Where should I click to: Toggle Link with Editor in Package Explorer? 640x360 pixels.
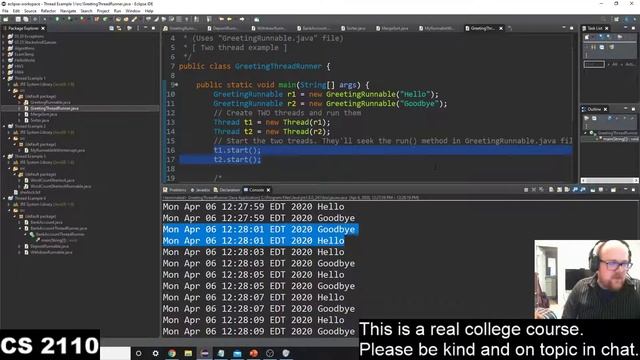coord(119,28)
